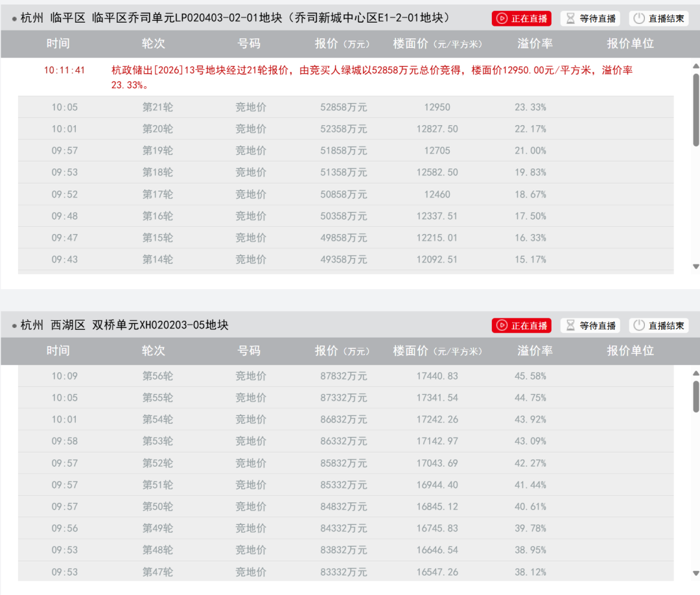Click the 第16轮 round cell

pos(157,216)
